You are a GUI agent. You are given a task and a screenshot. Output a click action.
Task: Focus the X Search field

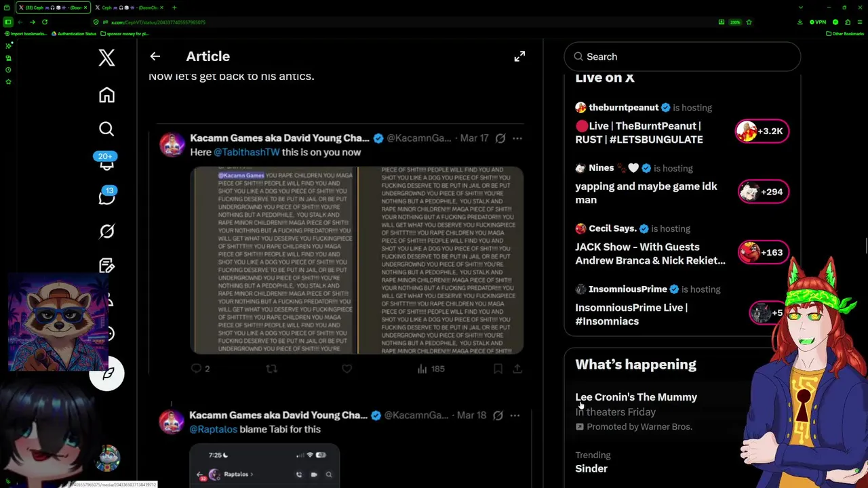(682, 57)
